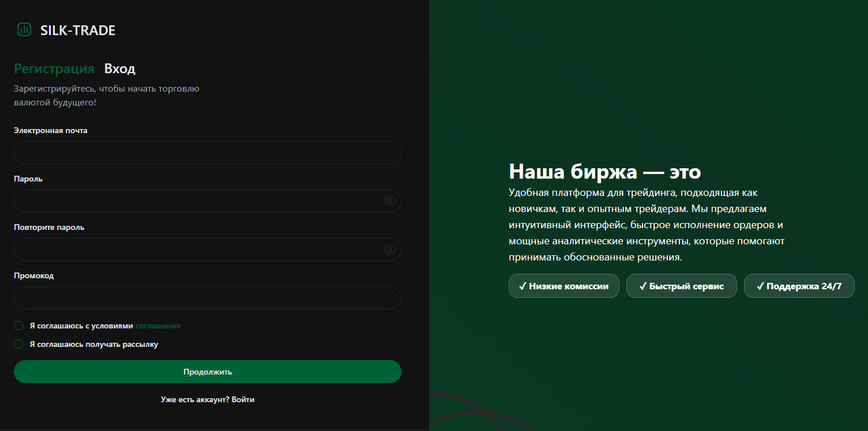Image resolution: width=868 pixels, height=431 pixels.
Task: Click the Продолжить button
Action: [208, 372]
